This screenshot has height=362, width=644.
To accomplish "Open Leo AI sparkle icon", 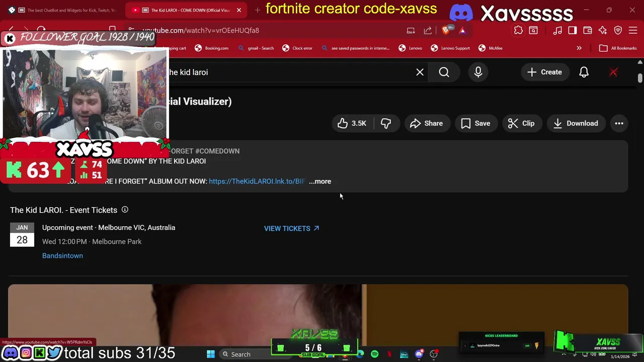I will coord(603,30).
